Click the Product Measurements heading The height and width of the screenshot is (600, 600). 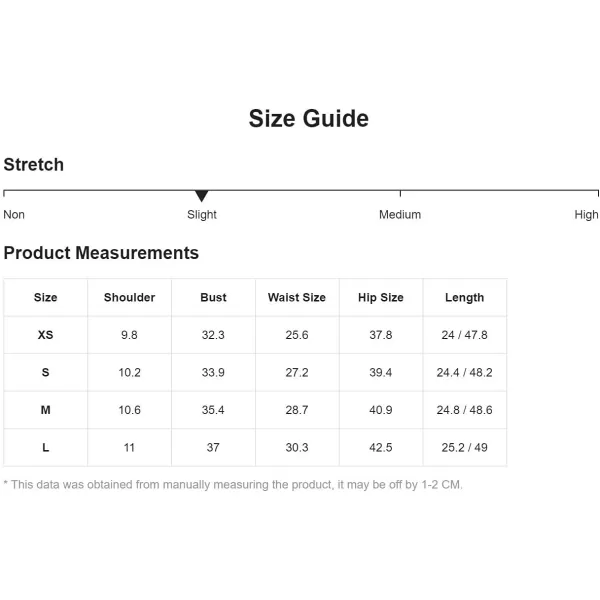click(101, 253)
